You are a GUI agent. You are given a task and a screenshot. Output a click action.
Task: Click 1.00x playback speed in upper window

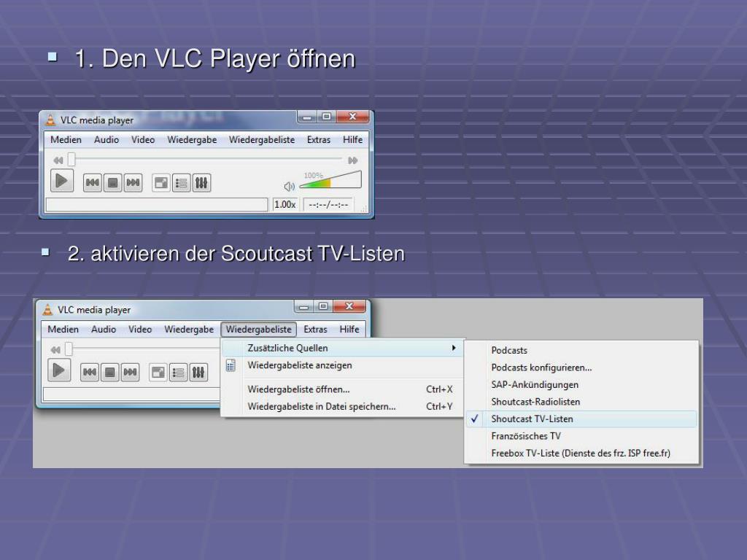285,205
